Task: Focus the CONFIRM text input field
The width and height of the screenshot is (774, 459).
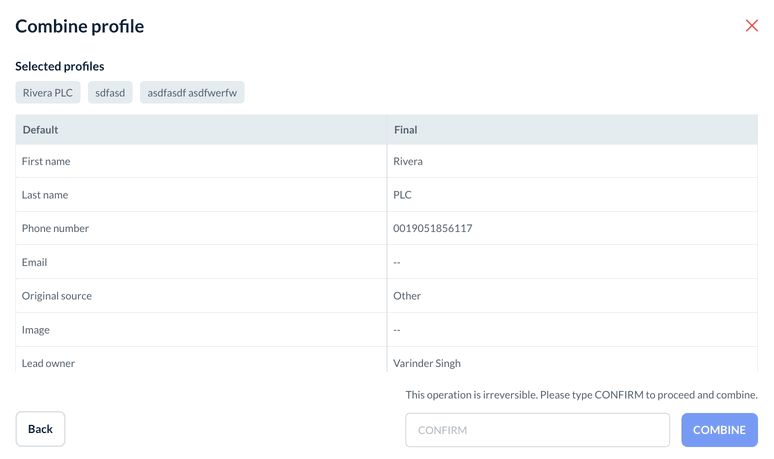Action: pyautogui.click(x=537, y=430)
